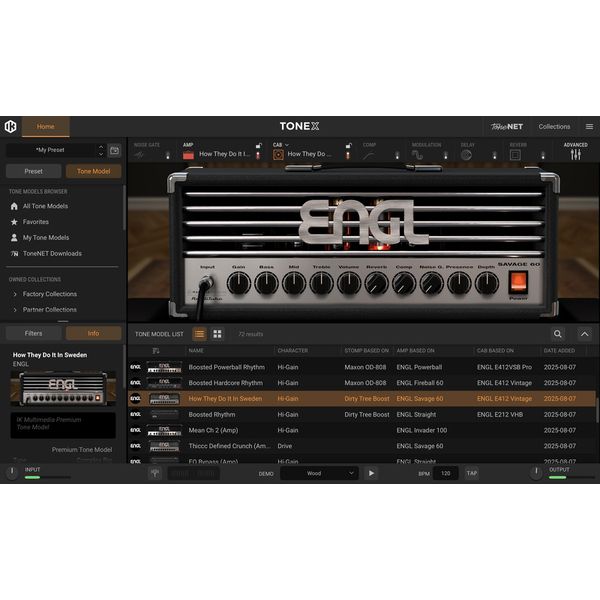This screenshot has width=600, height=600.
Task: Click the delay circle icon
Action: (466, 155)
